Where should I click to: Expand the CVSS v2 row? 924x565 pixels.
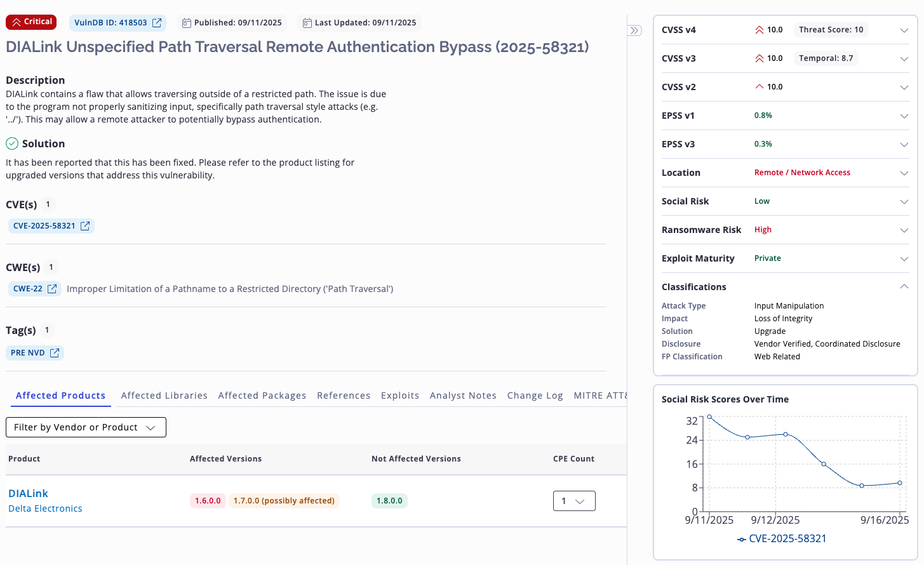tap(904, 88)
